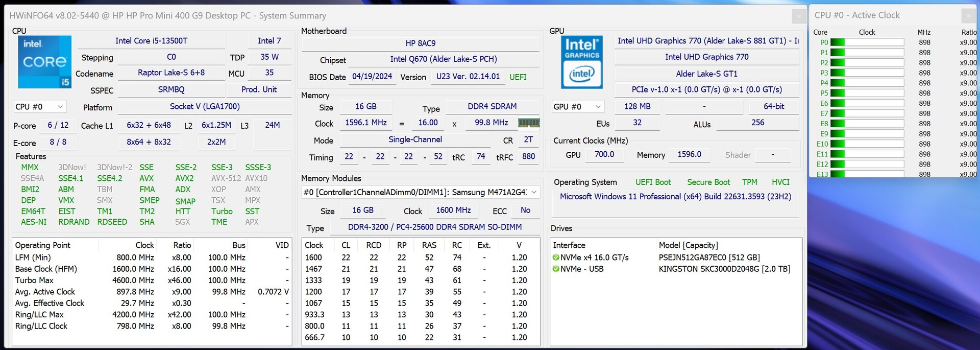Click the Prod. Unit field
Viewport: 980px width, 350px height.
coord(259,89)
